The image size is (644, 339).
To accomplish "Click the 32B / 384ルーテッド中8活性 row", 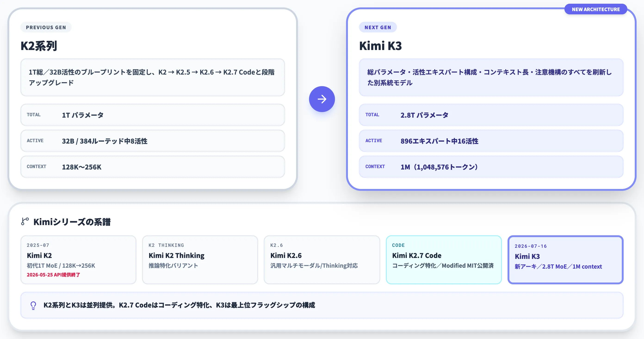I will click(152, 141).
